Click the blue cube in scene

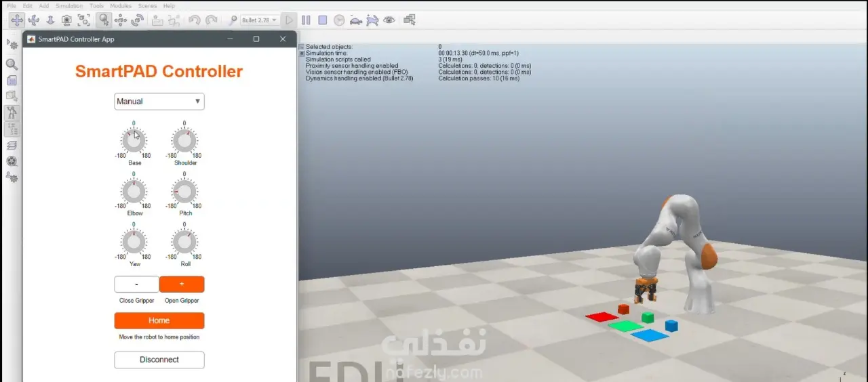coord(671,326)
